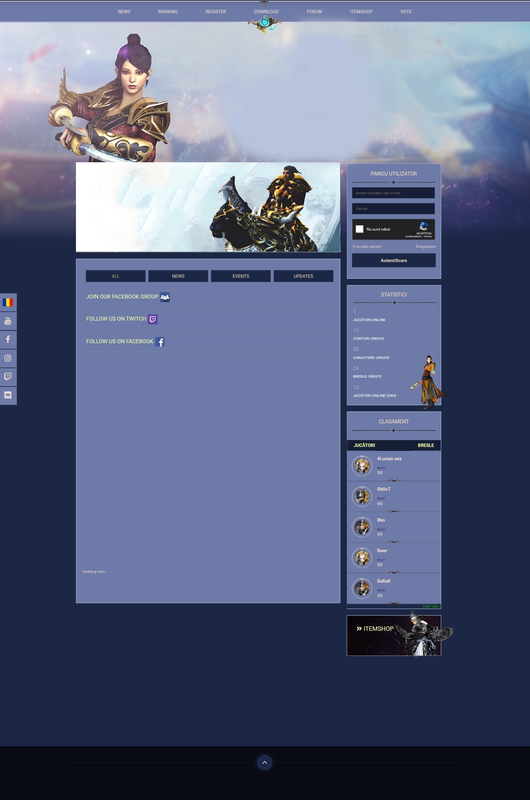The height and width of the screenshot is (800, 530).
Task: Switch ranking to the BRESLE tab
Action: 426,445
